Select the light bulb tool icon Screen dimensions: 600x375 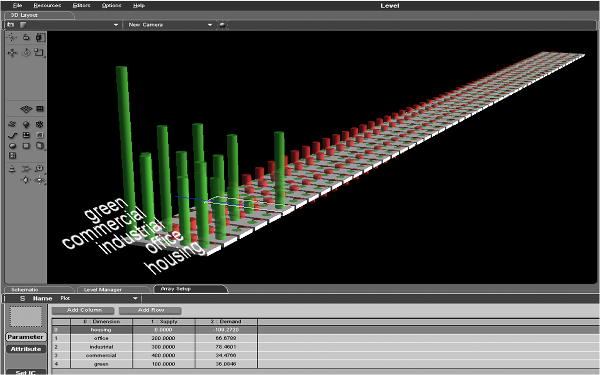pos(26,124)
